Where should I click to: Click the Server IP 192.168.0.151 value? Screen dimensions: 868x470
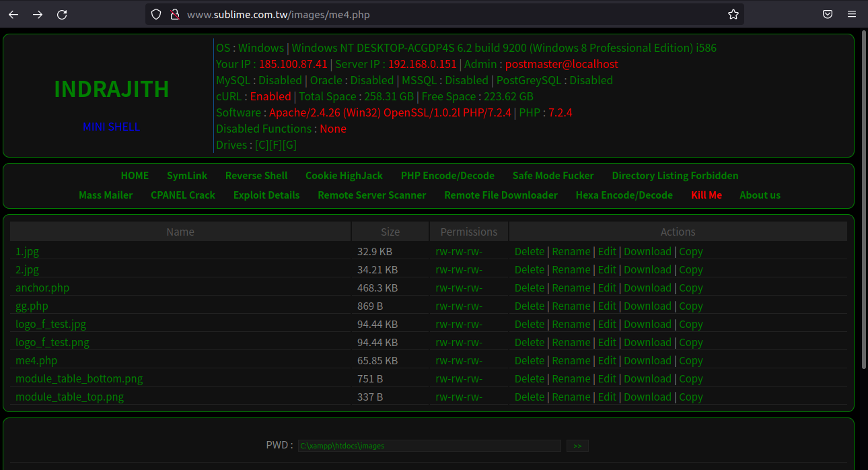coord(423,65)
